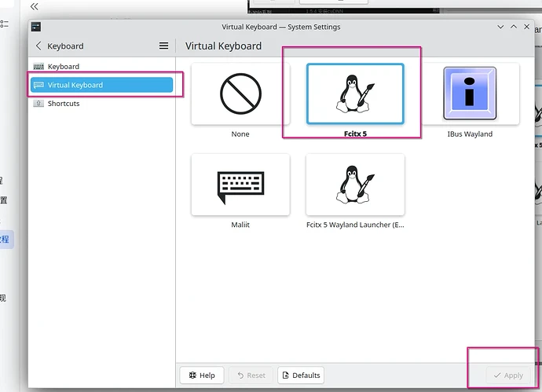Select the IBus Wayland info icon
The width and height of the screenshot is (542, 392).
[x=470, y=94]
